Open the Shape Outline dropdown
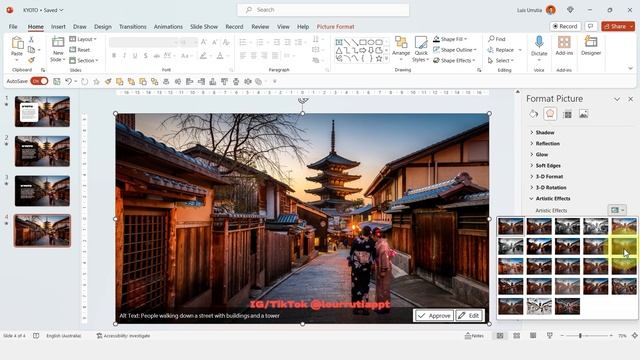 pyautogui.click(x=455, y=50)
